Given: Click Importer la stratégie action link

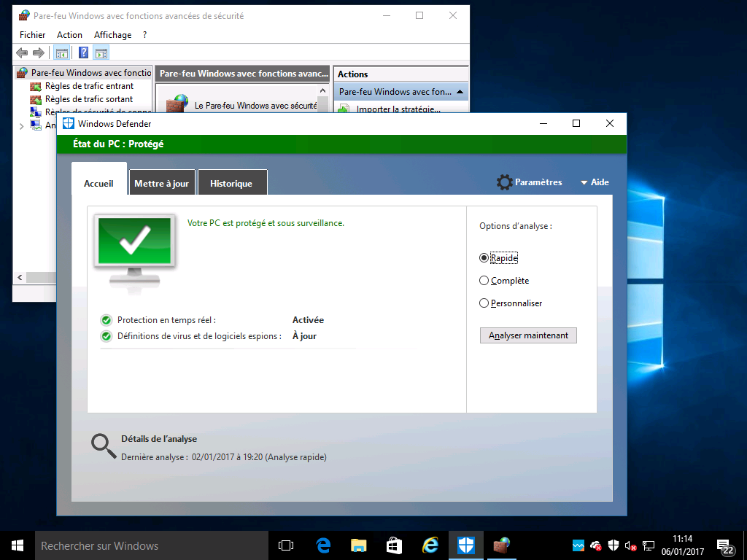Looking at the screenshot, I should click(x=398, y=109).
